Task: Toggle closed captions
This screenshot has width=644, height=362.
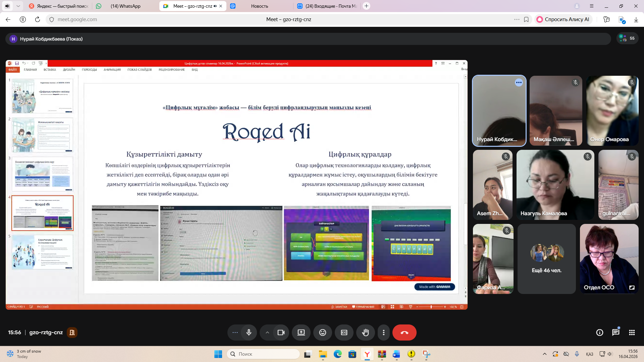Action: click(x=344, y=333)
